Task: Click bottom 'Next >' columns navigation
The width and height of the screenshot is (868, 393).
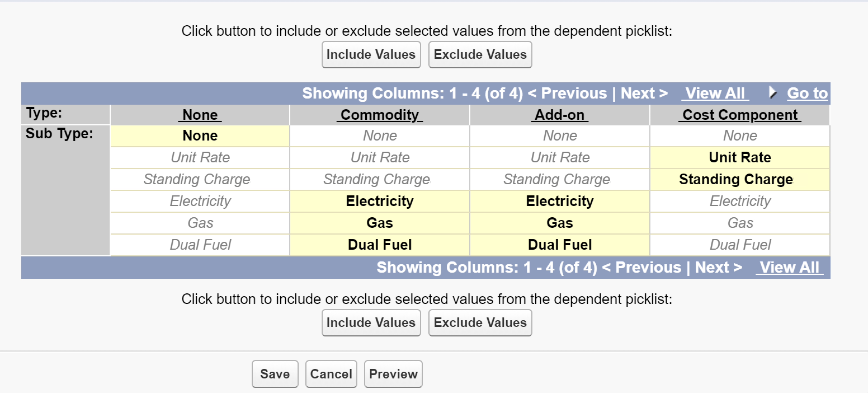Action: [718, 268]
